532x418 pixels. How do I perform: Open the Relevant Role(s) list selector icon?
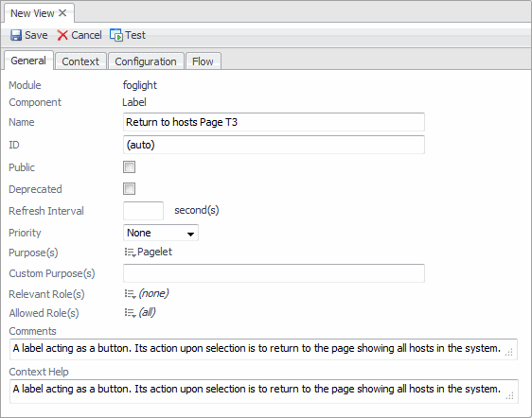[x=131, y=293]
